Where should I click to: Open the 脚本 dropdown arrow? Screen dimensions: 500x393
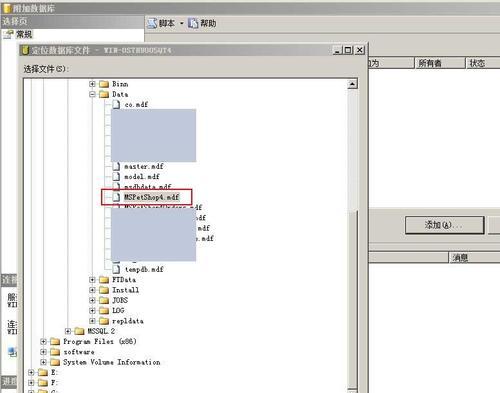tap(182, 23)
